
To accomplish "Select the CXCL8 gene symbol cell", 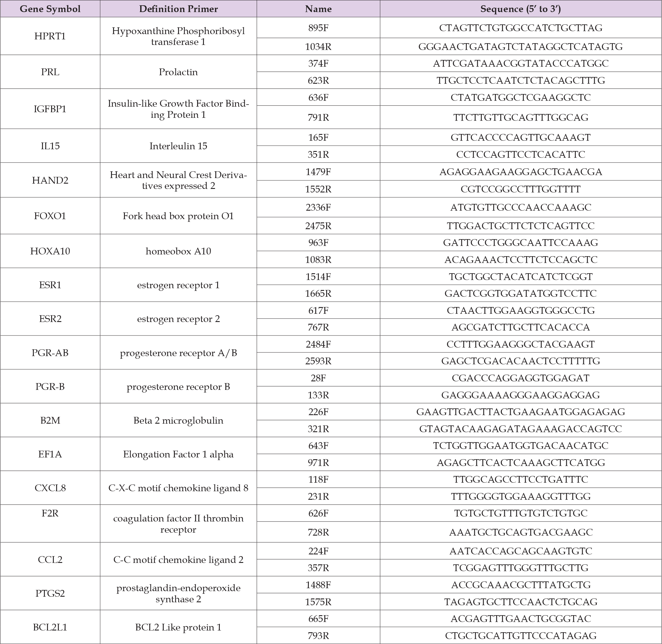I will tap(50, 488).
